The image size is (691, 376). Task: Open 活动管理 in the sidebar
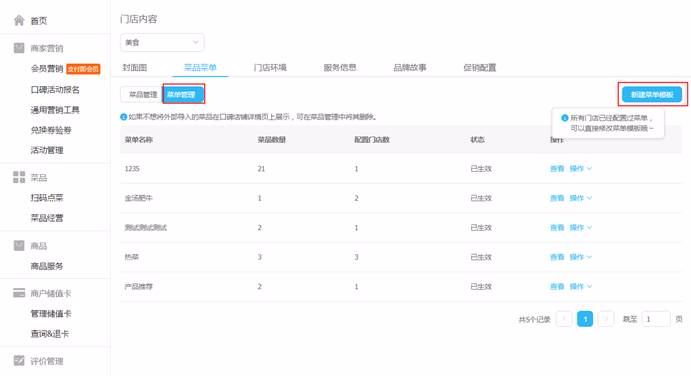pyautogui.click(x=47, y=150)
